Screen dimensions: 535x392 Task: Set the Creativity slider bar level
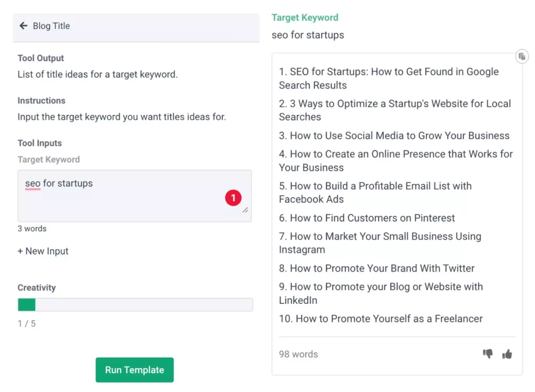135,305
